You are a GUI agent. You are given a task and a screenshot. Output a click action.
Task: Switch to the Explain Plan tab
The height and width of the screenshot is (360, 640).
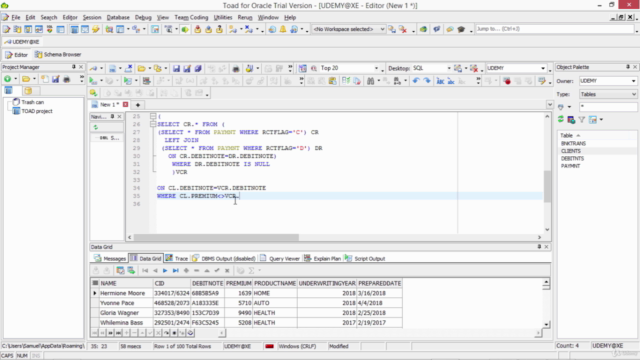tap(322, 258)
